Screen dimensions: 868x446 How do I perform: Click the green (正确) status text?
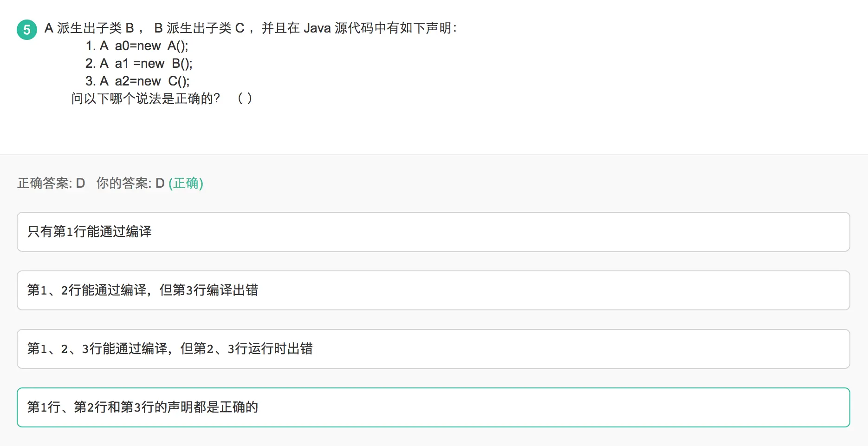pos(186,184)
